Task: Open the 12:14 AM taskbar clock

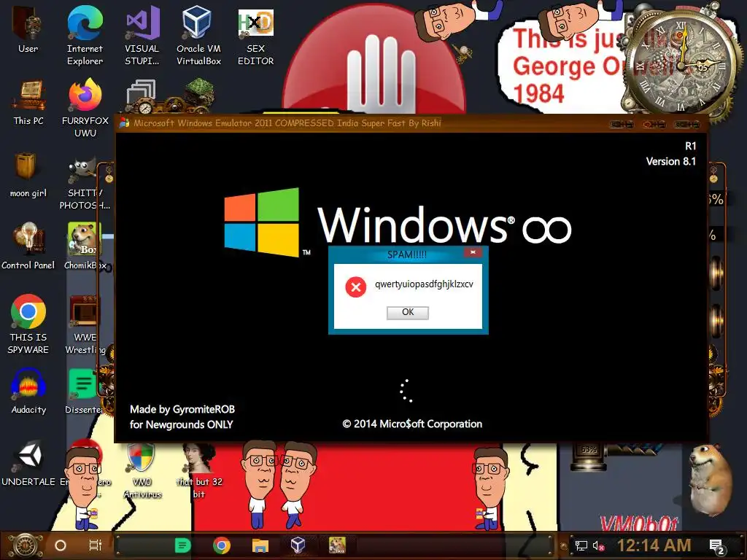Action: click(x=654, y=545)
